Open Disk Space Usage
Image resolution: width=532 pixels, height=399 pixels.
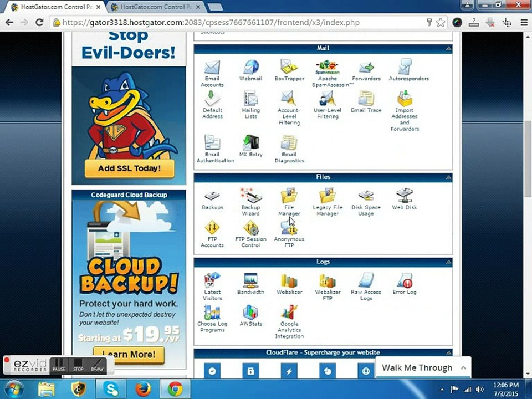click(x=366, y=203)
